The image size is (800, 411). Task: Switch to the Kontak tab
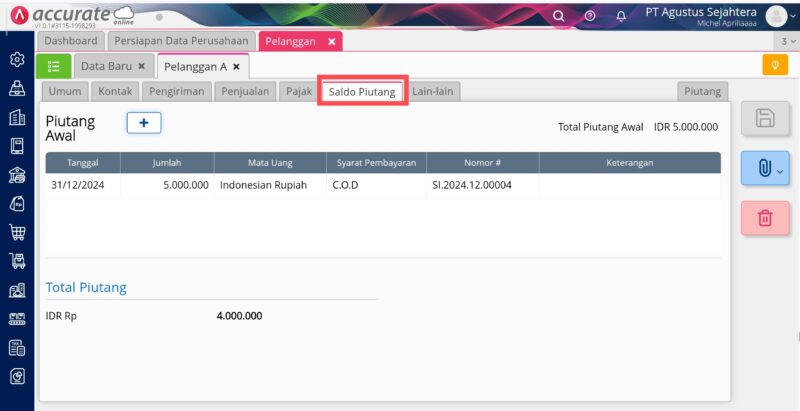point(116,91)
